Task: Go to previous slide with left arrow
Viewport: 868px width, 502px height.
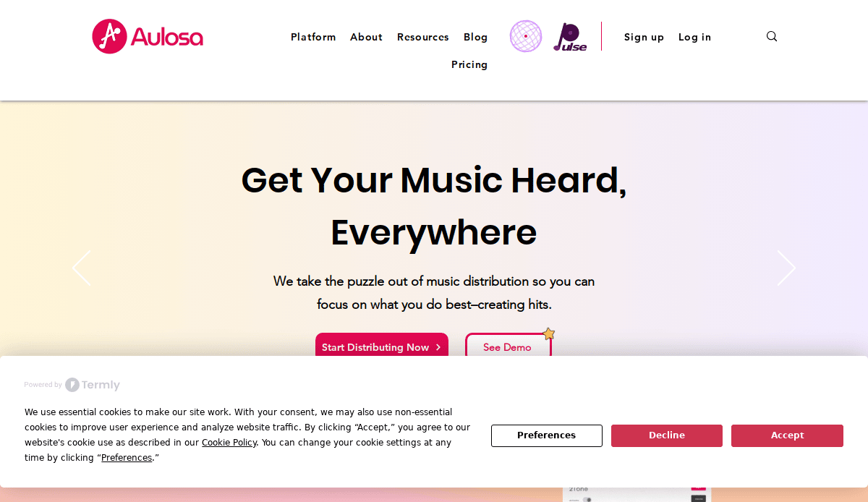Action: (x=81, y=268)
